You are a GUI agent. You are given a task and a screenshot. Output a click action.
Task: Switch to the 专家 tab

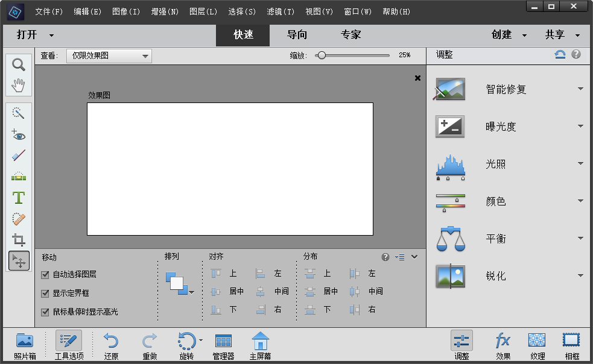350,35
